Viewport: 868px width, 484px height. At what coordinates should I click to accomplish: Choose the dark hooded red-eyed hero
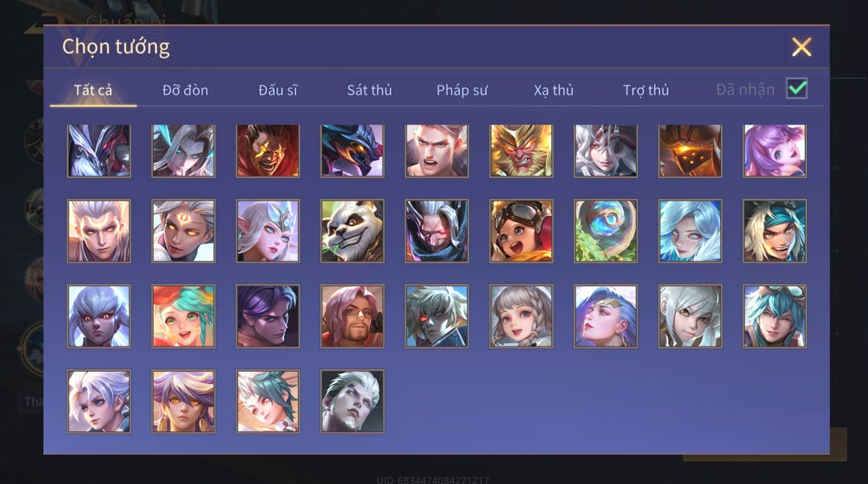(x=436, y=231)
